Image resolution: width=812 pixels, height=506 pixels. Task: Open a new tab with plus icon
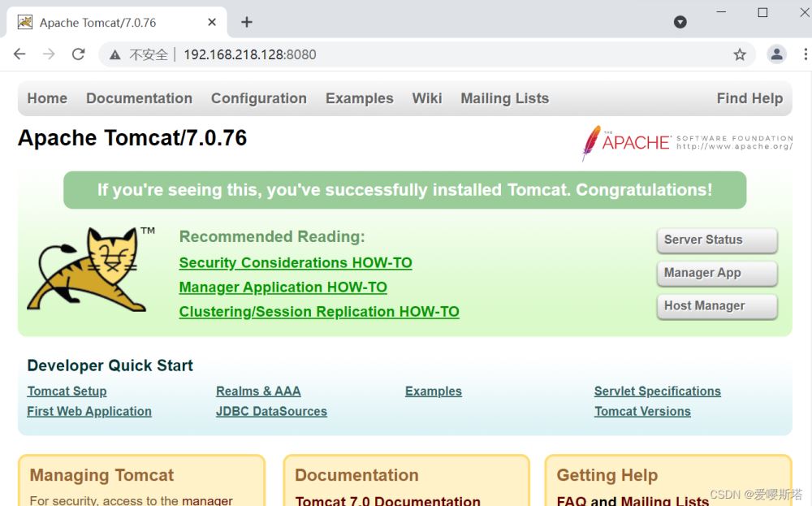[247, 22]
